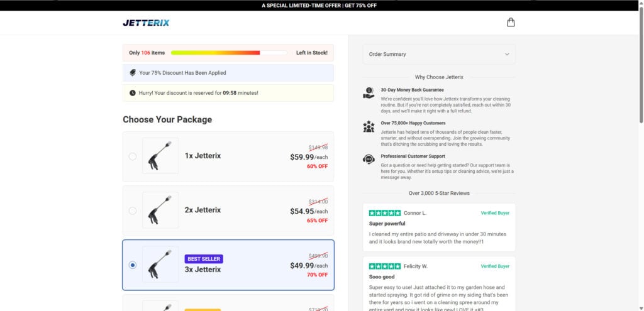
Task: Click the stock level progress bar
Action: [x=229, y=53]
